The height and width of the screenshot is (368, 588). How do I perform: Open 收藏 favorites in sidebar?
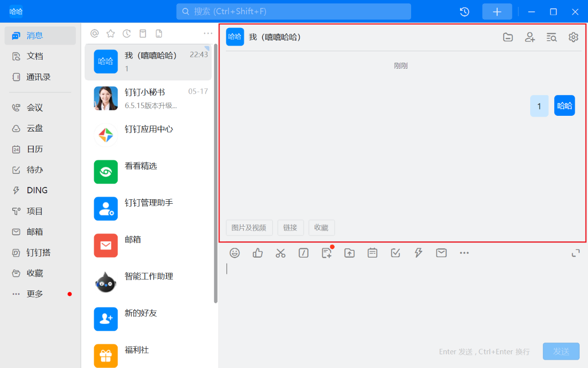(40, 273)
